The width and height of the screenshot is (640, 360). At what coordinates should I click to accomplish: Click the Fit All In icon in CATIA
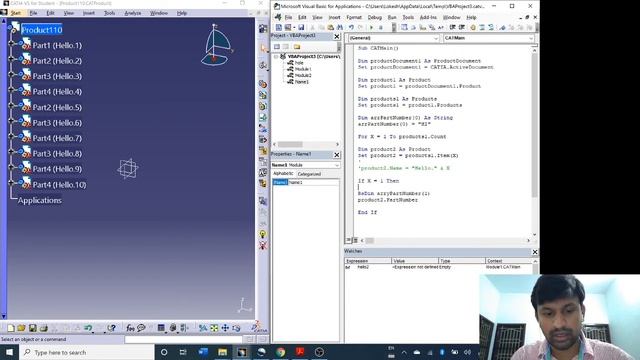214,328
